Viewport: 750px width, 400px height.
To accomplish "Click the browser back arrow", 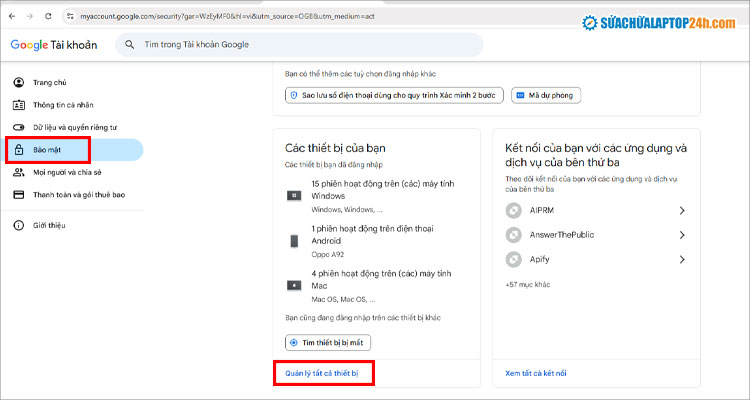I will 11,17.
